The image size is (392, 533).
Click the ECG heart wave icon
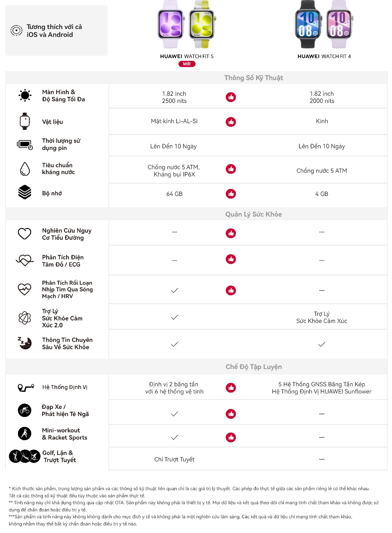point(25,260)
